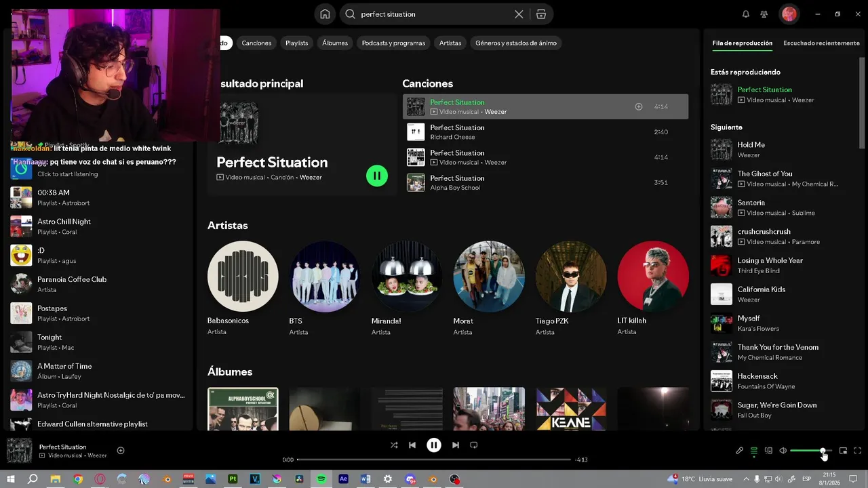Image resolution: width=868 pixels, height=488 pixels.
Task: Play Hackensack in the queue
Action: pyautogui.click(x=783, y=381)
